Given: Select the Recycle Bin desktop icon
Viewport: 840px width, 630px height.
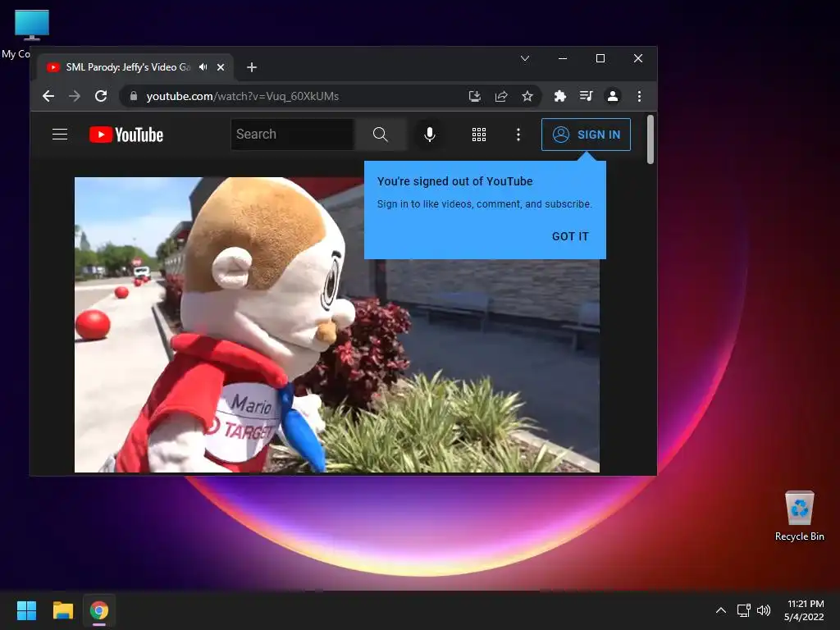Looking at the screenshot, I should [799, 515].
